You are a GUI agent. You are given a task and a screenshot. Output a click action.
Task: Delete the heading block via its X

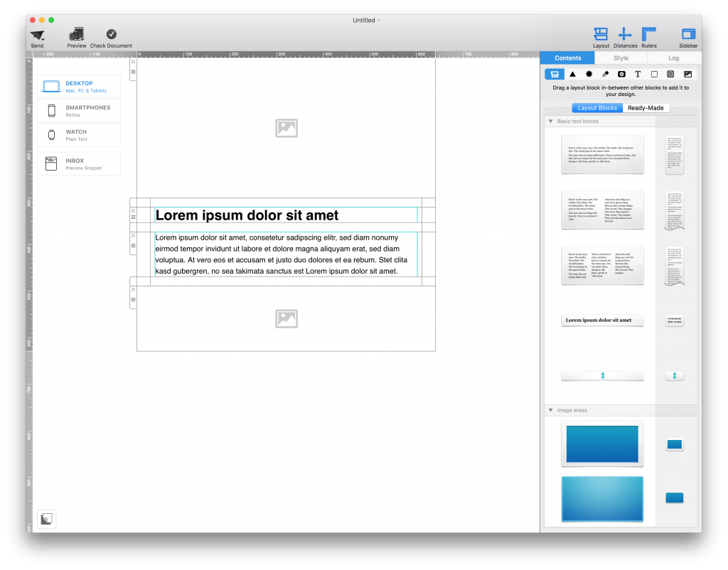pos(133,211)
